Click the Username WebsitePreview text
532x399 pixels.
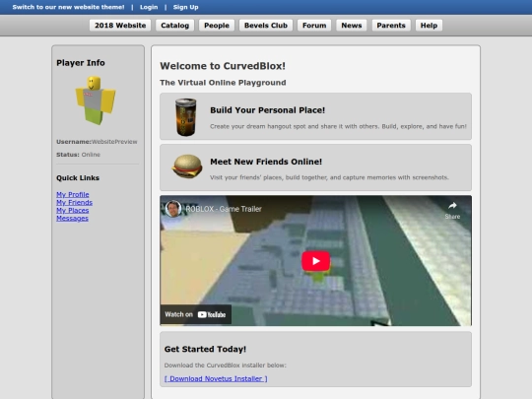click(97, 142)
